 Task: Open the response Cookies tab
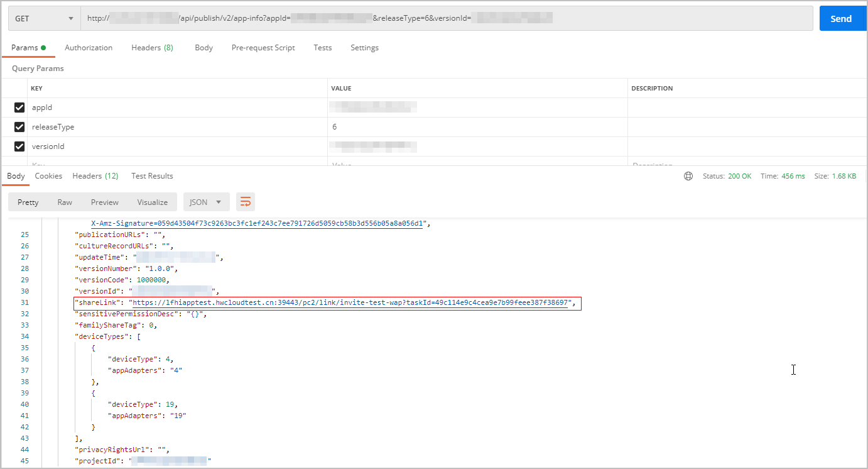point(48,176)
